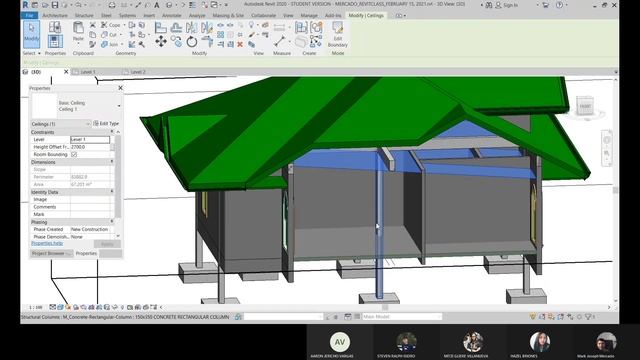Switch to the Annotate ribbon tab
Viewport: 640px width, 360px height.
tap(172, 16)
